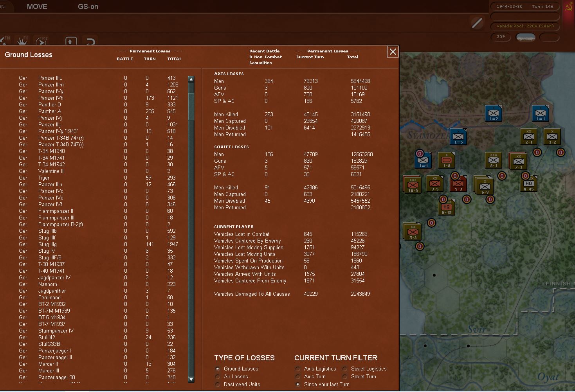Image resolution: width=575 pixels, height=392 pixels.
Task: Click the Nashorn losses row
Action: 99,284
